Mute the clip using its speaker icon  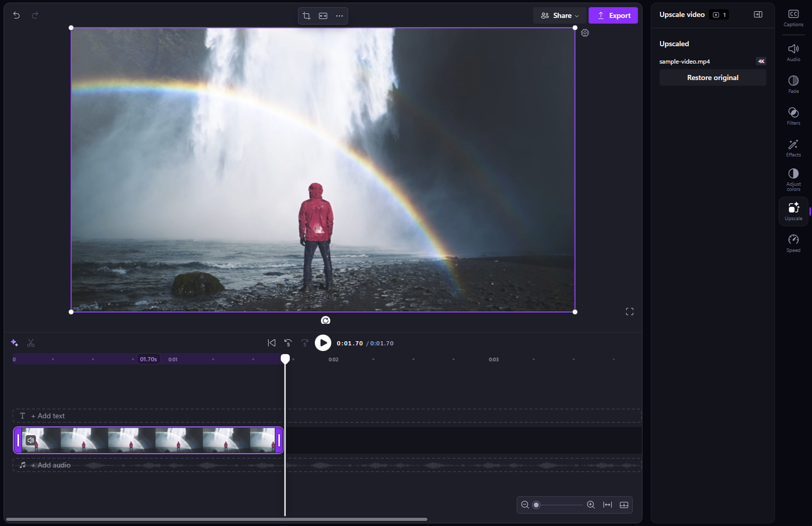tap(31, 440)
